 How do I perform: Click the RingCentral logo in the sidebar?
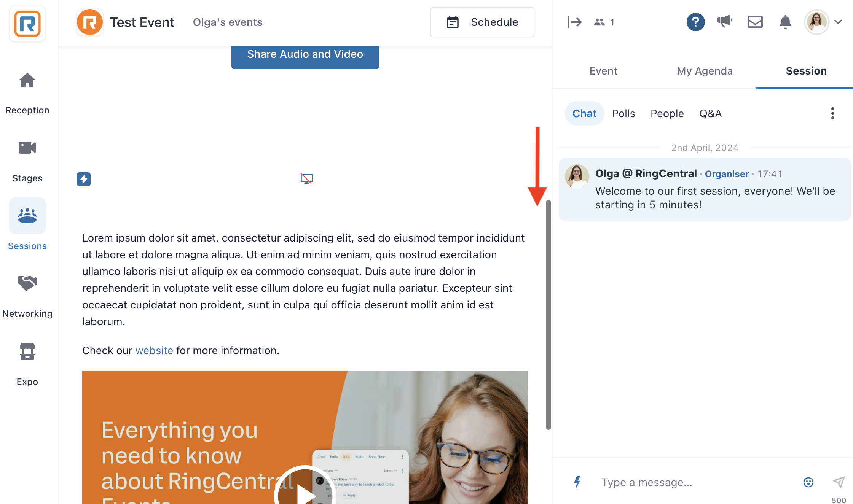(x=27, y=24)
